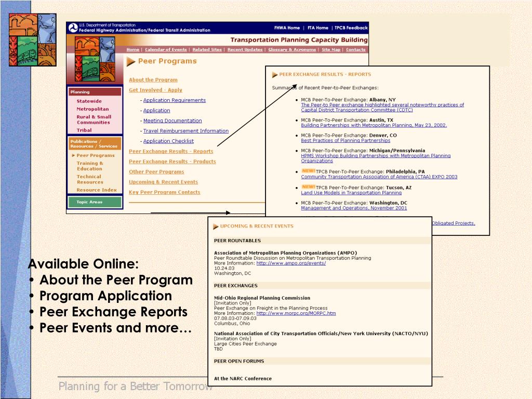The image size is (532, 399).
Task: Open Resource Index in the sidebar
Action: click(96, 190)
